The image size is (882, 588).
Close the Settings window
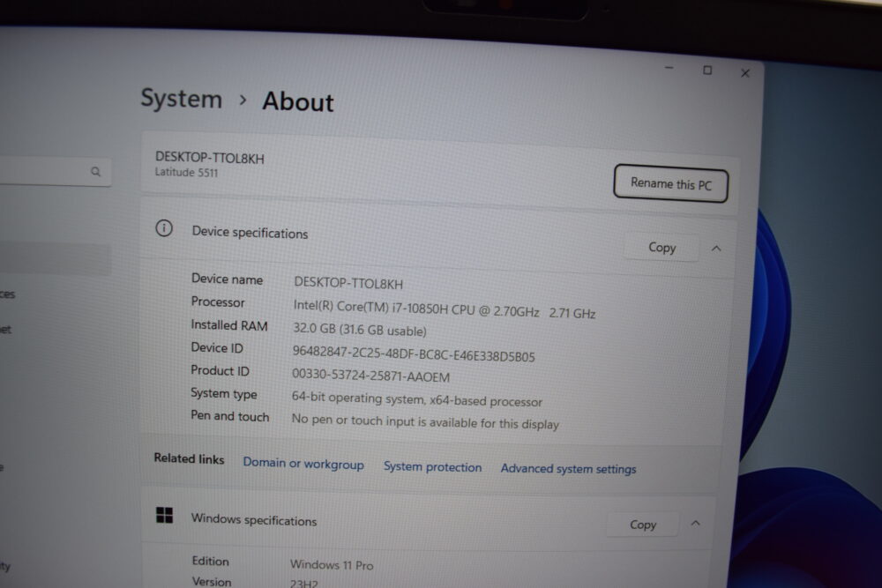click(x=745, y=73)
